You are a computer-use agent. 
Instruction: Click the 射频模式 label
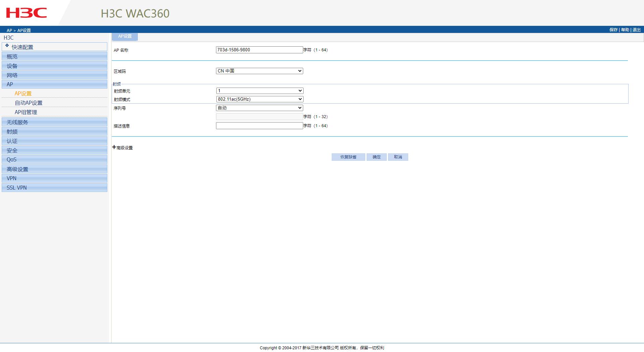(122, 100)
